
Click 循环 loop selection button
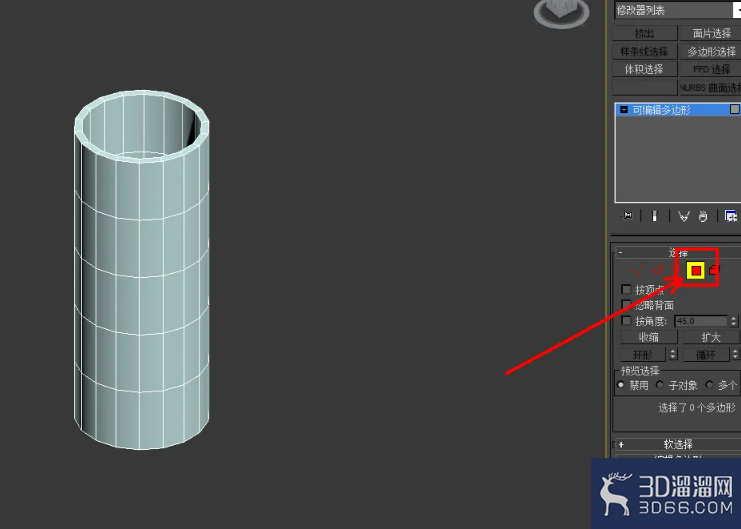point(706,354)
